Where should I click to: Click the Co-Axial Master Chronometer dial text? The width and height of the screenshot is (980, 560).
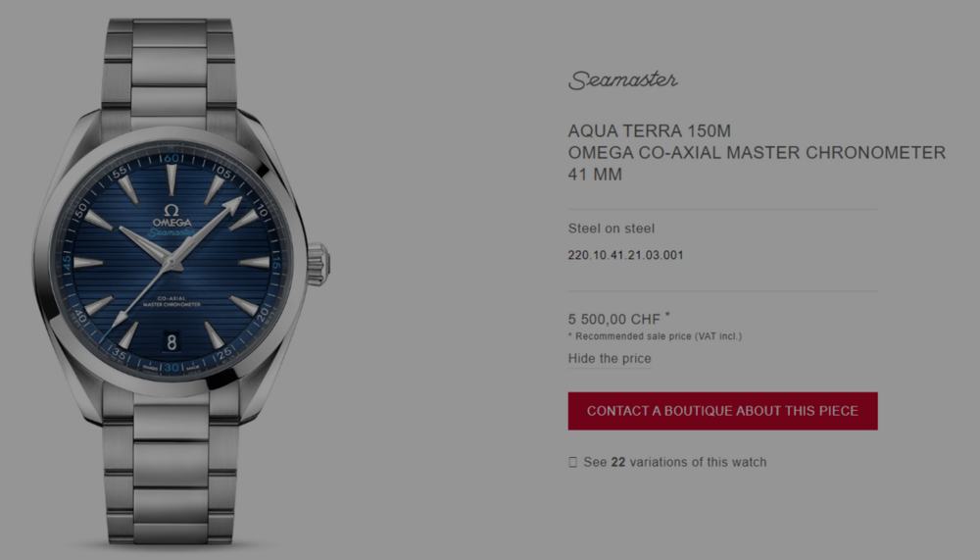[x=171, y=302]
